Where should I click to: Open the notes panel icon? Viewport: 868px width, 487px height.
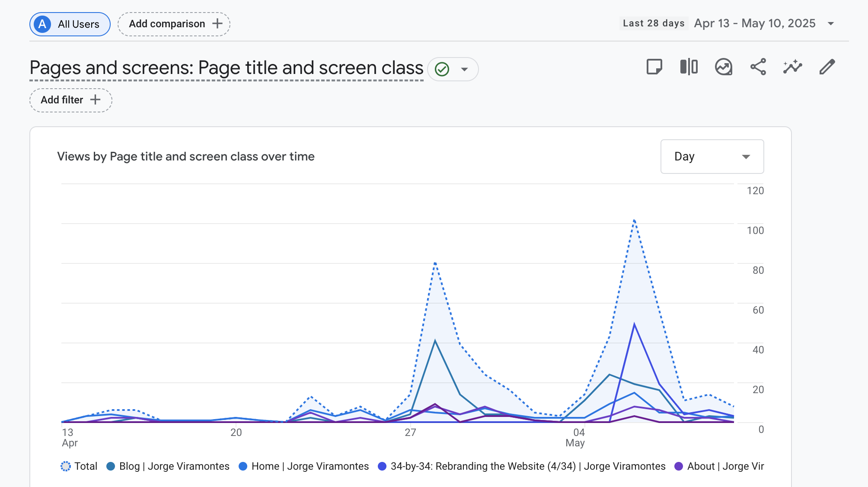coord(654,67)
